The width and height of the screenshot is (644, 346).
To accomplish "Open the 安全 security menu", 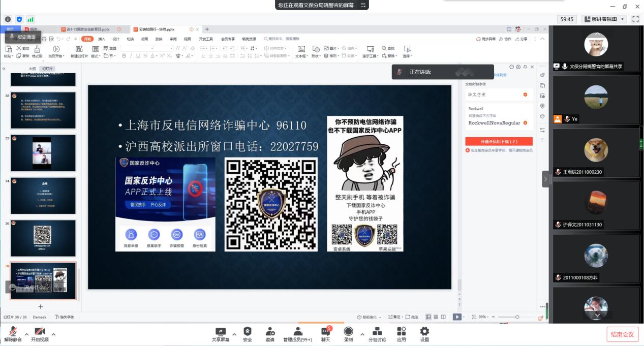I will pos(247,334).
